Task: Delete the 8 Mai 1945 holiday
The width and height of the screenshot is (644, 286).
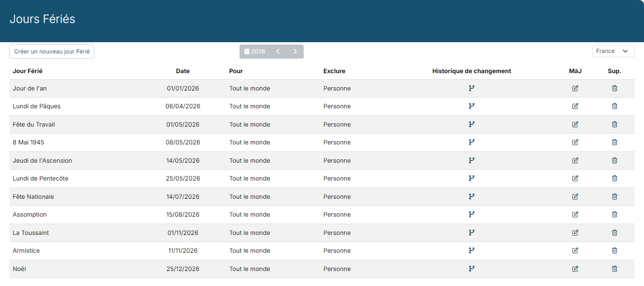Action: 614,142
